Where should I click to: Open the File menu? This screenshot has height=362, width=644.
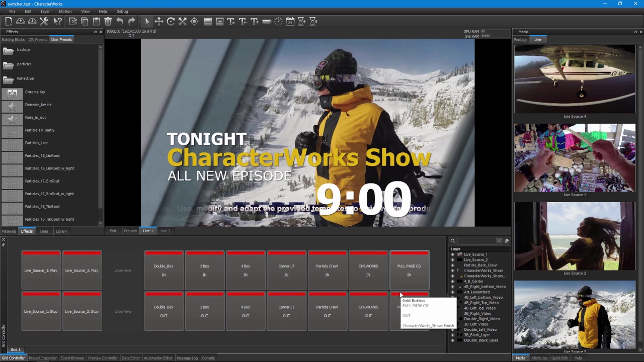click(x=12, y=11)
